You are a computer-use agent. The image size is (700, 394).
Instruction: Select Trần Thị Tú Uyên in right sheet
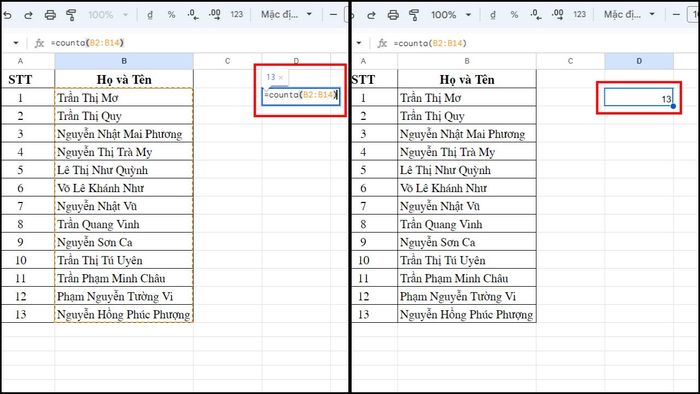pos(467,260)
